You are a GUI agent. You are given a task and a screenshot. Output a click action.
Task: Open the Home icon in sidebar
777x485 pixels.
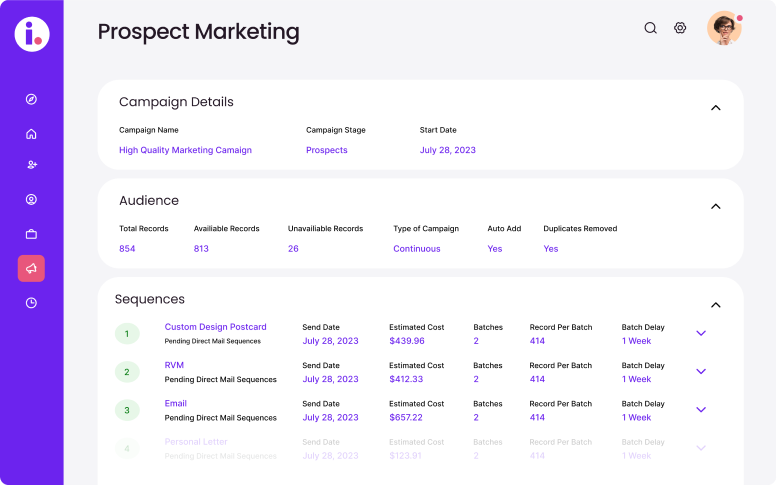coord(31,134)
